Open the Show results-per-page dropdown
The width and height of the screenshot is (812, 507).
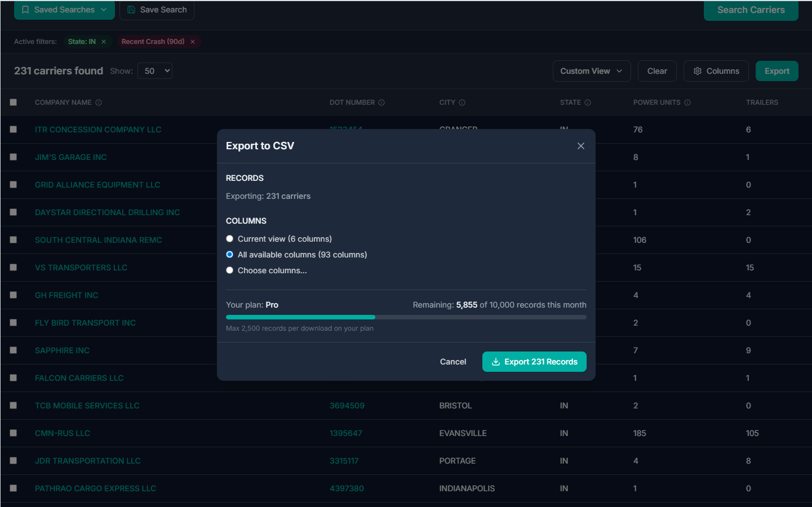point(154,70)
